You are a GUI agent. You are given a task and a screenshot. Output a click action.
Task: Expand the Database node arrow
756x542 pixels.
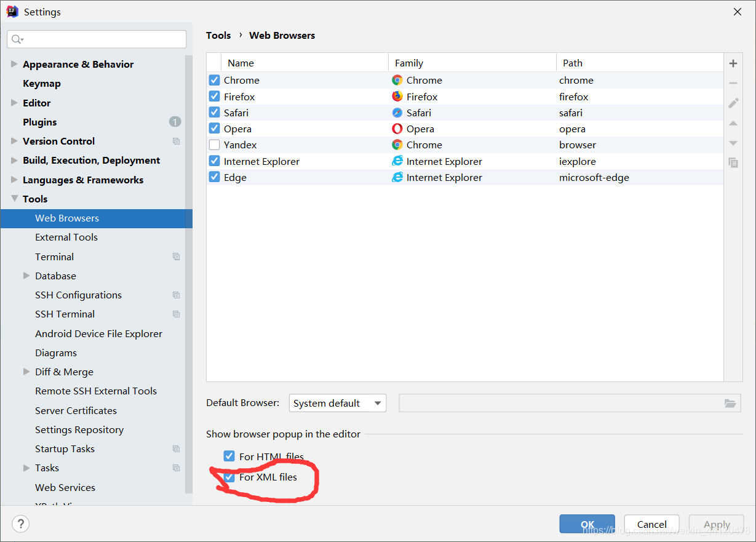[26, 276]
